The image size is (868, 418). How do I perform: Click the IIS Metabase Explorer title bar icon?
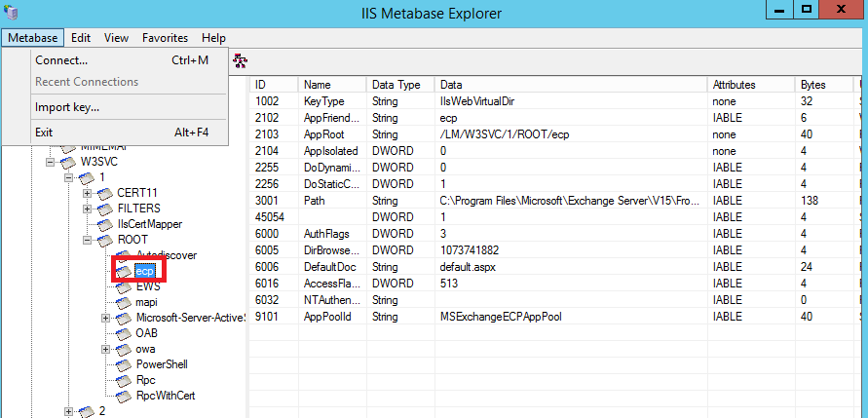point(11,11)
